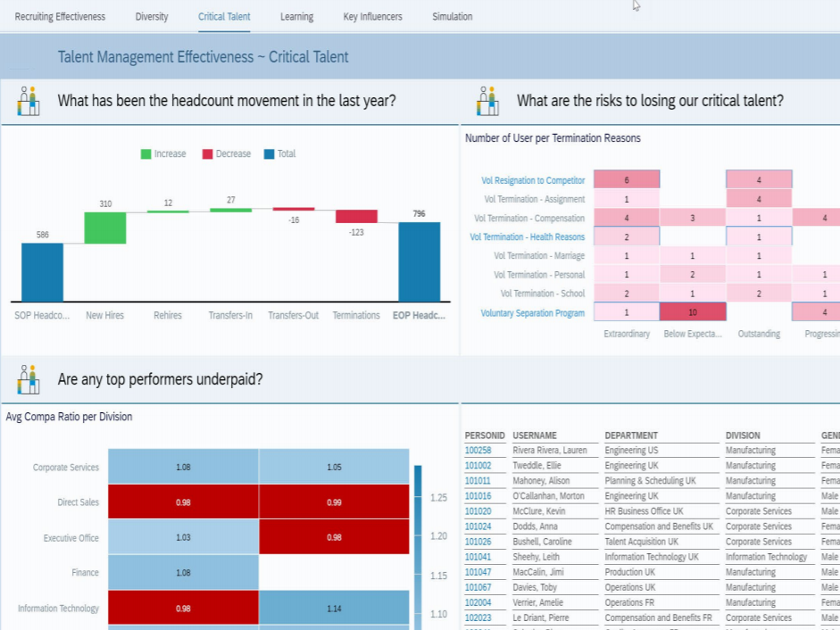The width and height of the screenshot is (840, 630).
Task: Click Vol Termination - Marriage row label
Action: [539, 255]
